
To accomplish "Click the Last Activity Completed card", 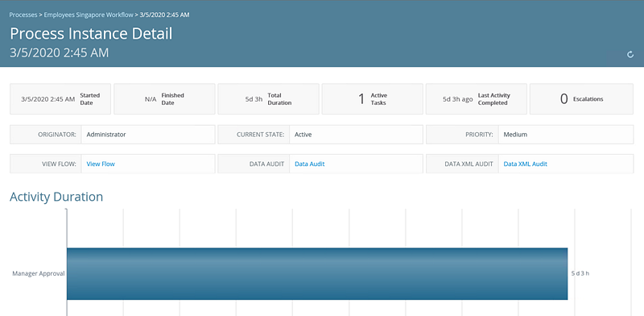I will [x=477, y=99].
